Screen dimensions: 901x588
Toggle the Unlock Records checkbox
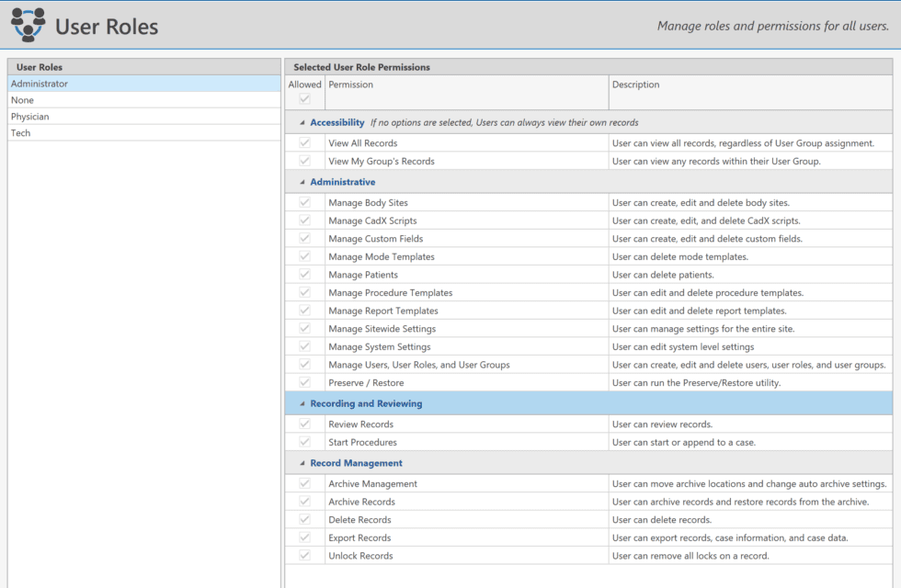point(304,556)
